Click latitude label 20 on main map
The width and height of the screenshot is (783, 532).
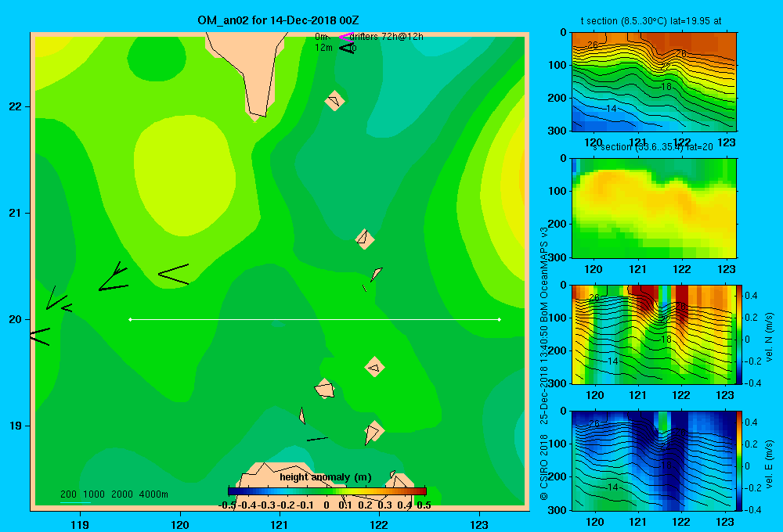[x=16, y=319]
